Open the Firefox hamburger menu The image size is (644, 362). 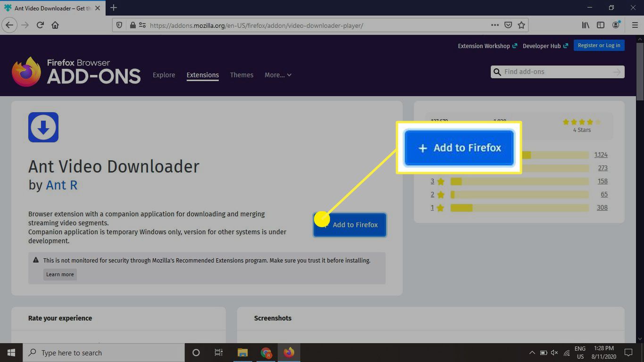pyautogui.click(x=635, y=25)
